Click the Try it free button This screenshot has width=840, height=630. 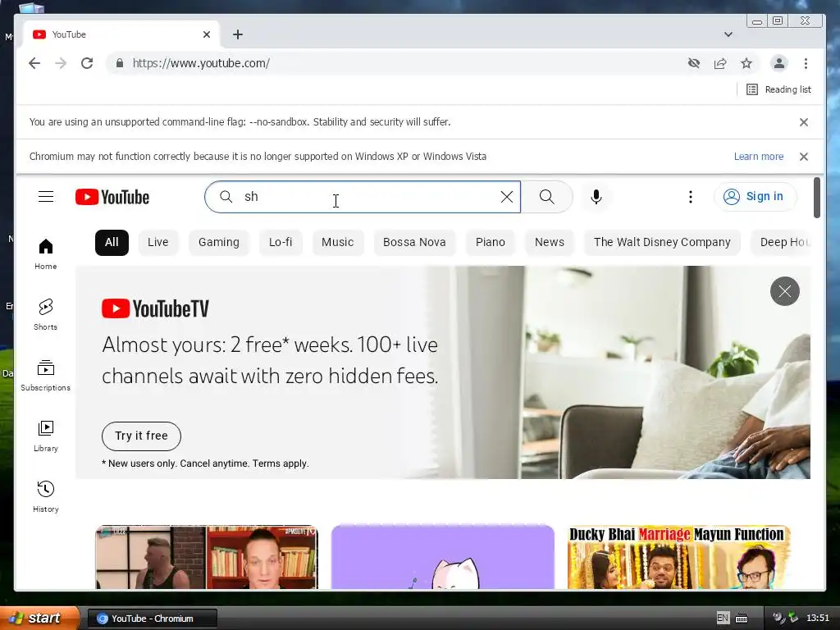coord(141,436)
